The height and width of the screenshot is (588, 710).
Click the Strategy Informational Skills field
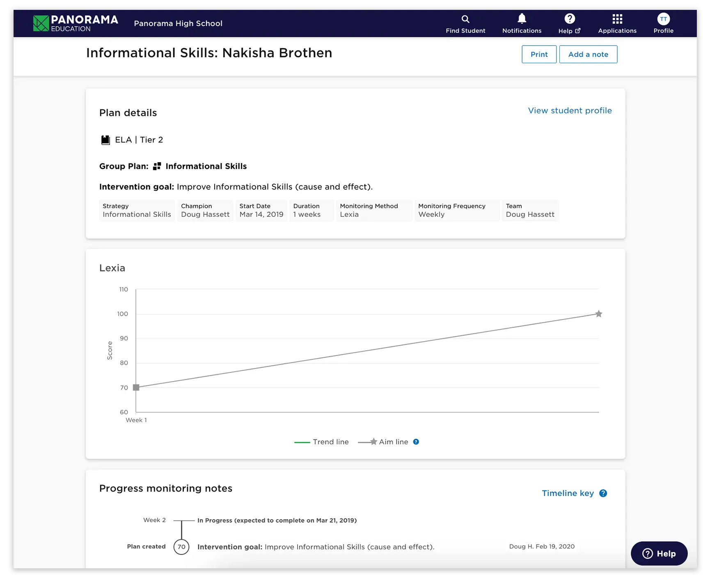pyautogui.click(x=137, y=210)
